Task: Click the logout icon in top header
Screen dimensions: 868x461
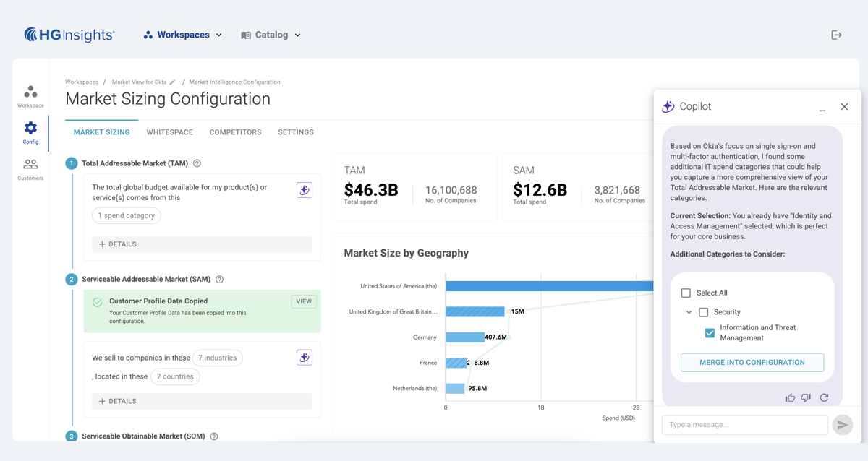Action: [x=836, y=35]
